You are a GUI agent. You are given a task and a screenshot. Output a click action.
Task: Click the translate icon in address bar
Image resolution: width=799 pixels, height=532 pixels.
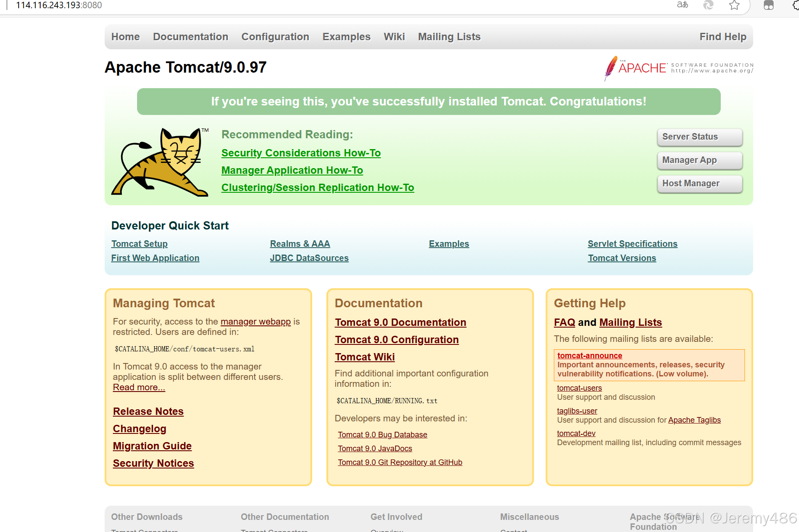[682, 5]
